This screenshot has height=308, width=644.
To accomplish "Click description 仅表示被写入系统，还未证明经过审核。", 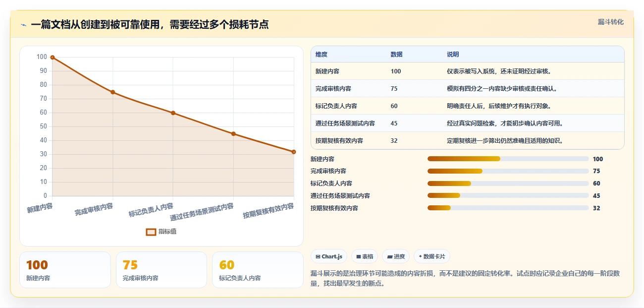I will click(x=499, y=71).
